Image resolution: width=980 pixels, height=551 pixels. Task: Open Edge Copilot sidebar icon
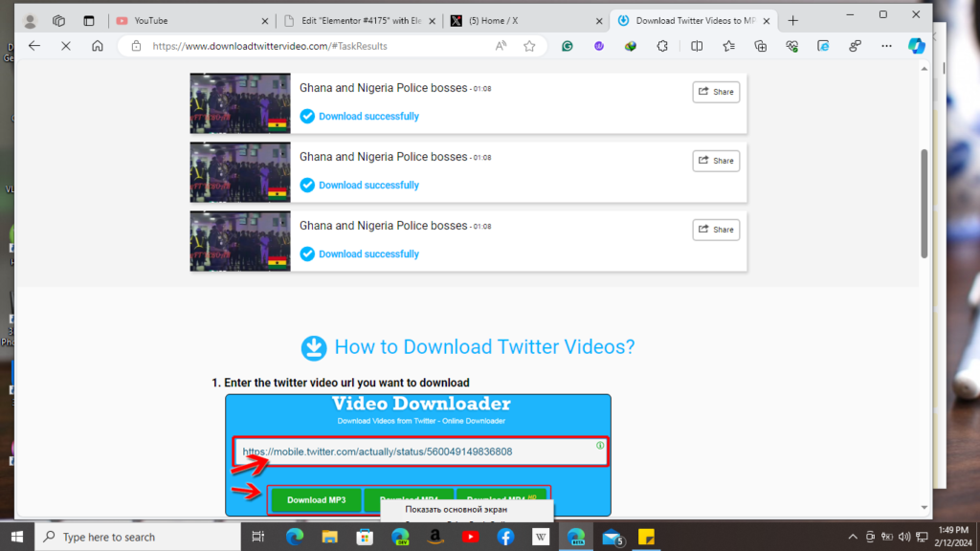[x=916, y=46]
